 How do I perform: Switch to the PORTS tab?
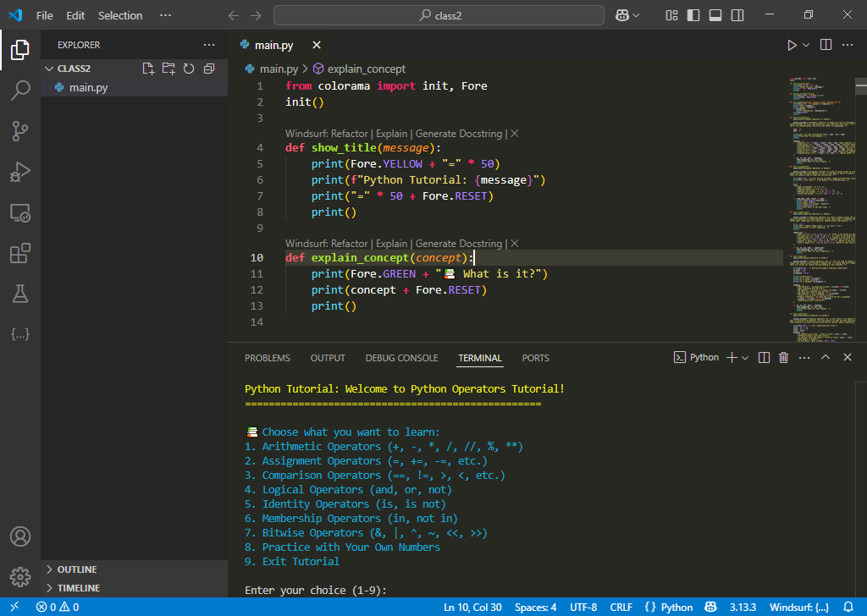535,358
